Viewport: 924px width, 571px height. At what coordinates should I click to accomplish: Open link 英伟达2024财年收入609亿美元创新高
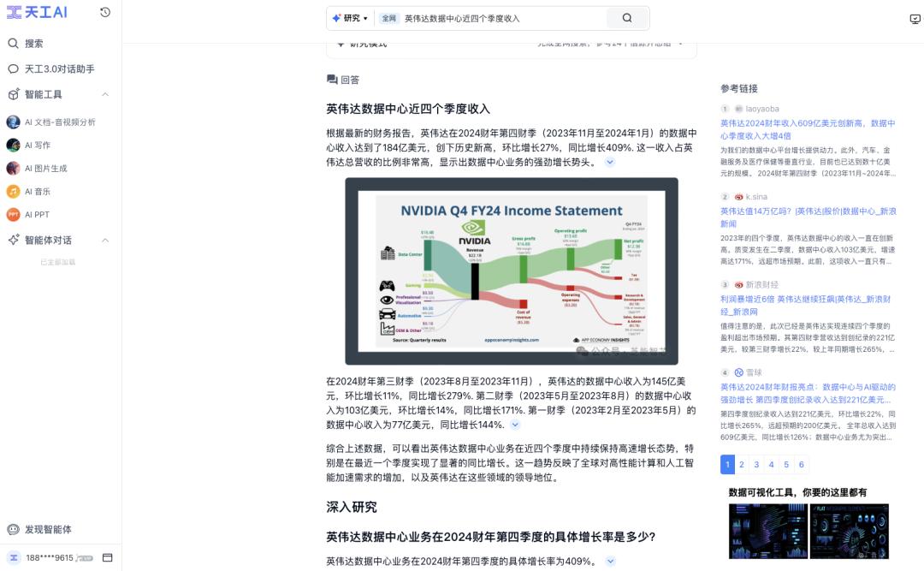coord(808,129)
